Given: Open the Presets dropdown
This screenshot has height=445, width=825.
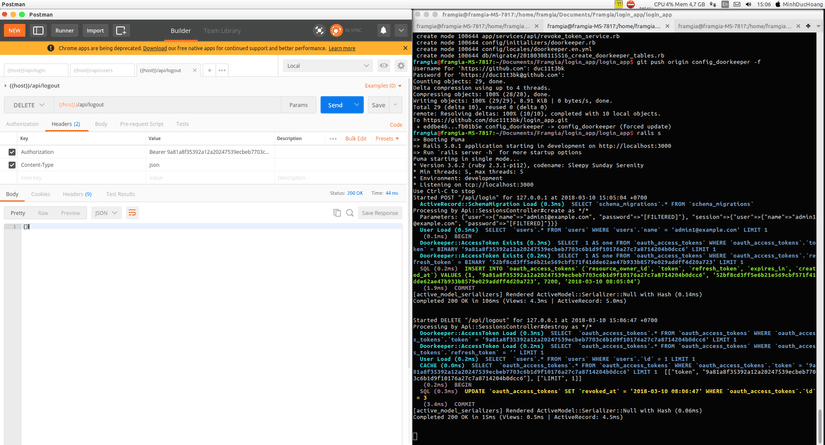Looking at the screenshot, I should (x=387, y=139).
